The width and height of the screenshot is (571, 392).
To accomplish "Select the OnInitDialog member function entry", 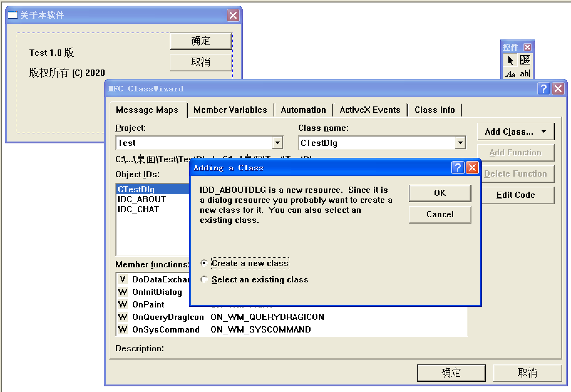I will tap(157, 292).
